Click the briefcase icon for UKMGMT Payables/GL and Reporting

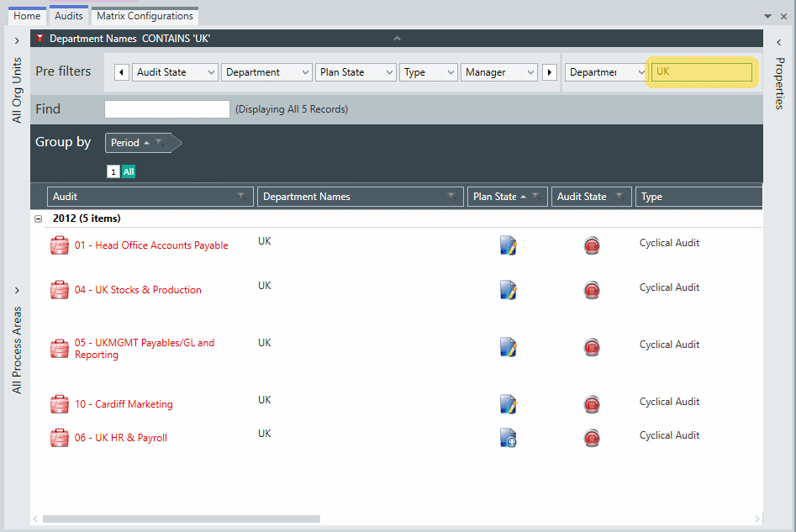60,349
